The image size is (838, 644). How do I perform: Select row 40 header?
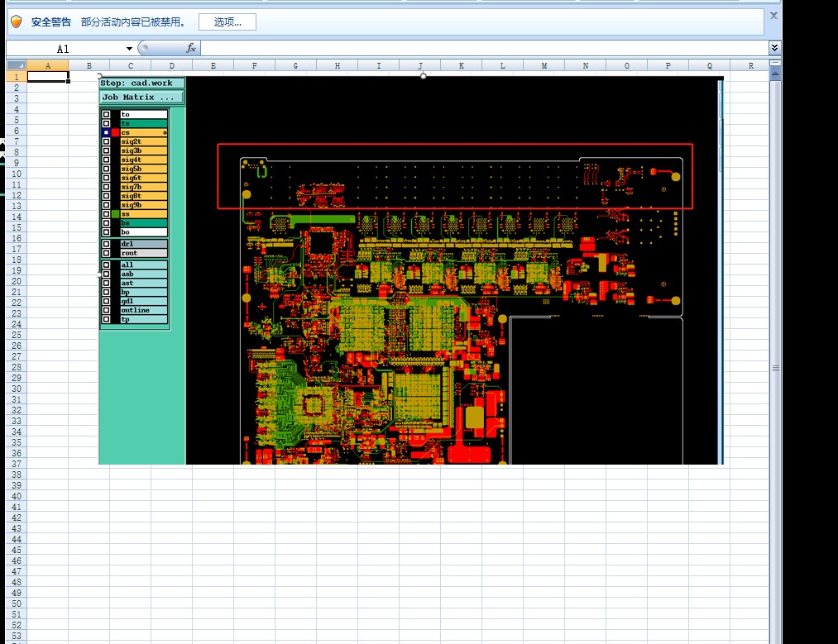pyautogui.click(x=16, y=496)
